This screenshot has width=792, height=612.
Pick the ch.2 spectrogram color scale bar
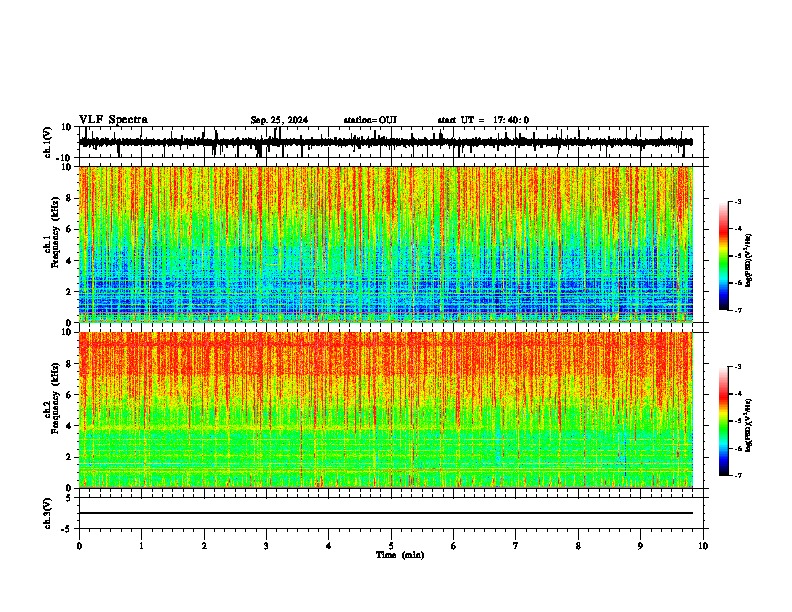tap(724, 421)
